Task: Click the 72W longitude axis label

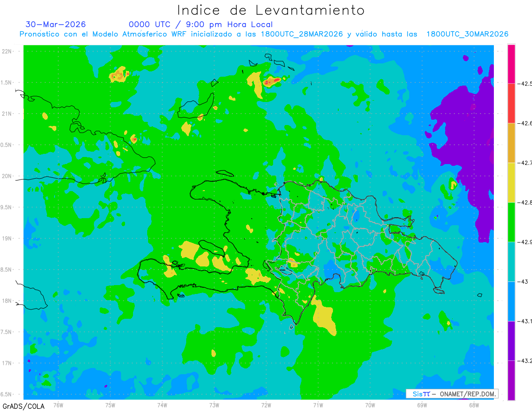Action: 266,404
